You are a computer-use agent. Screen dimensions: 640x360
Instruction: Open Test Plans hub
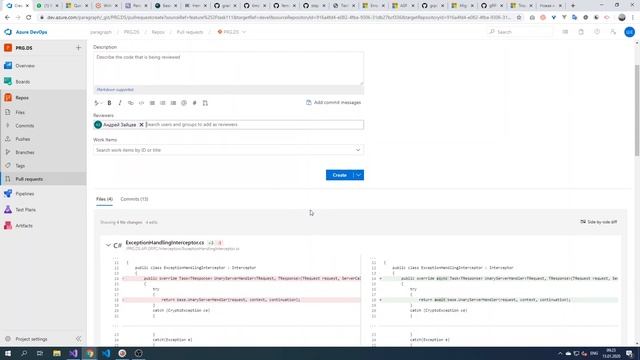43,210
